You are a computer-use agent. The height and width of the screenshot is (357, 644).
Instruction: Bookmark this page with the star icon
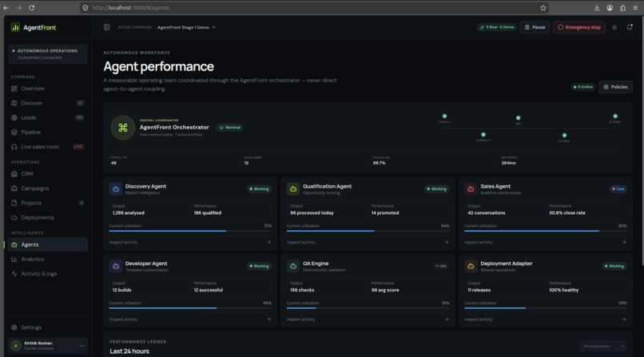click(543, 8)
